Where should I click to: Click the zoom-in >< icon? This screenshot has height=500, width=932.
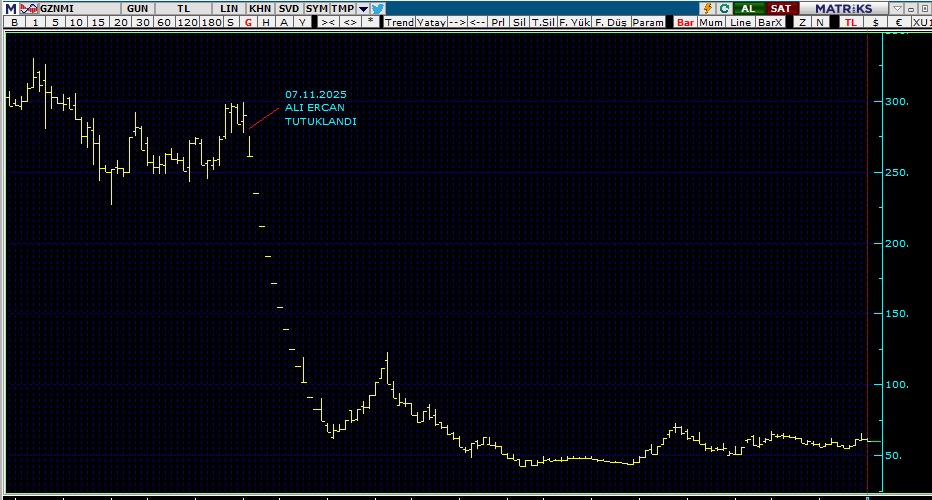pyautogui.click(x=328, y=22)
